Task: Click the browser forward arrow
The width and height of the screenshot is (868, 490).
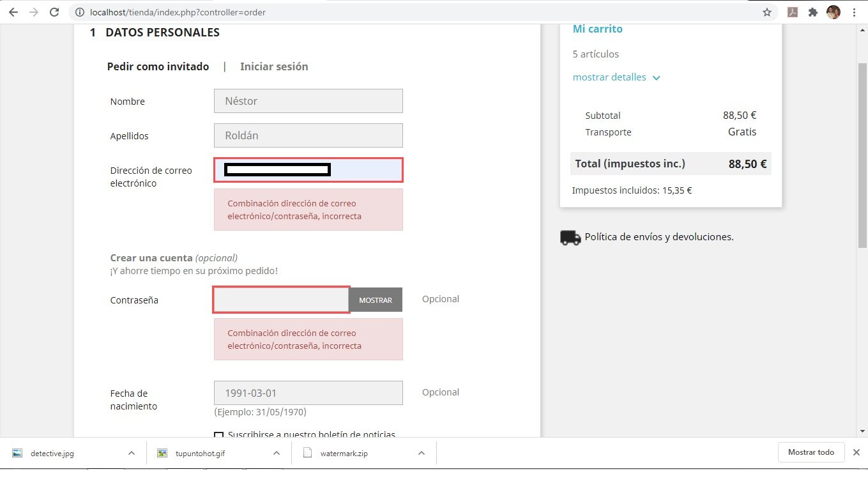Action: pyautogui.click(x=34, y=12)
